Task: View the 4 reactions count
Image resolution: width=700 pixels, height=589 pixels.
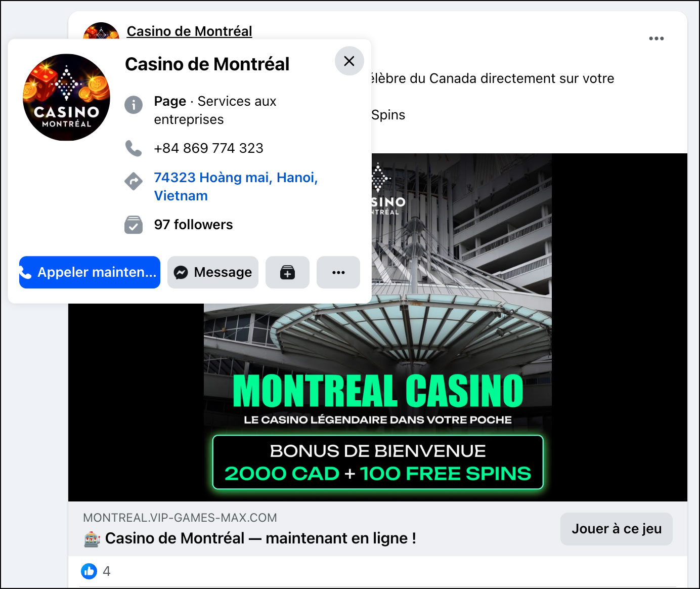Action: (x=106, y=571)
